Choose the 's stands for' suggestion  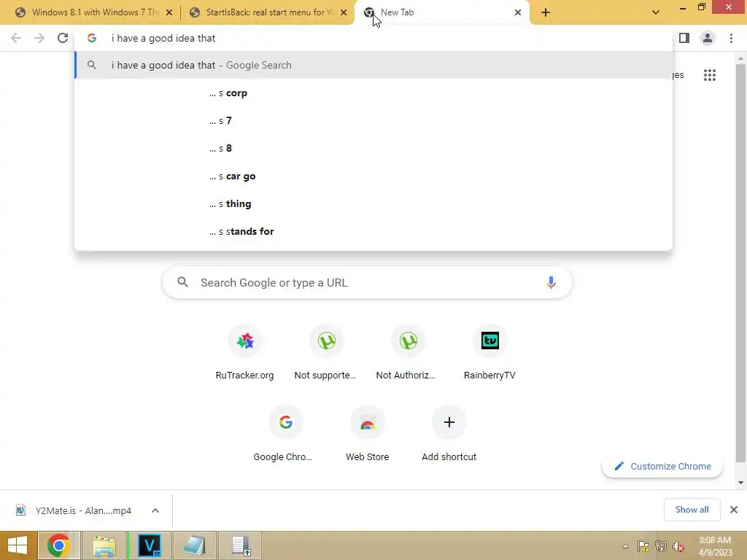373,231
